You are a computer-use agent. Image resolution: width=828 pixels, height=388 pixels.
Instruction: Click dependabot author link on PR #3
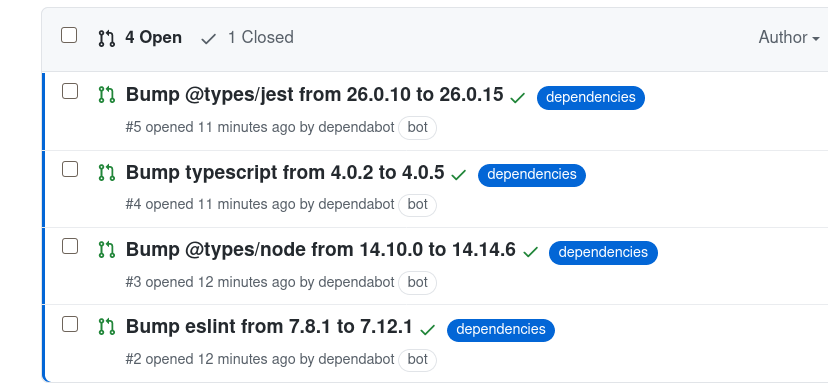(x=356, y=282)
